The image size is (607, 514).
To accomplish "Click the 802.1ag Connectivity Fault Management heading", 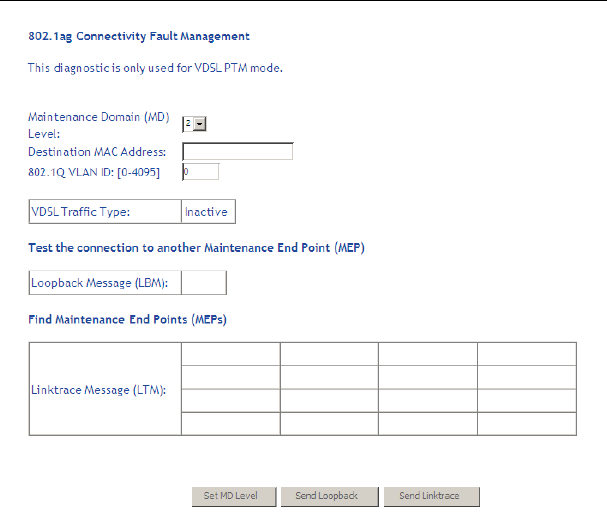I will pyautogui.click(x=138, y=36).
